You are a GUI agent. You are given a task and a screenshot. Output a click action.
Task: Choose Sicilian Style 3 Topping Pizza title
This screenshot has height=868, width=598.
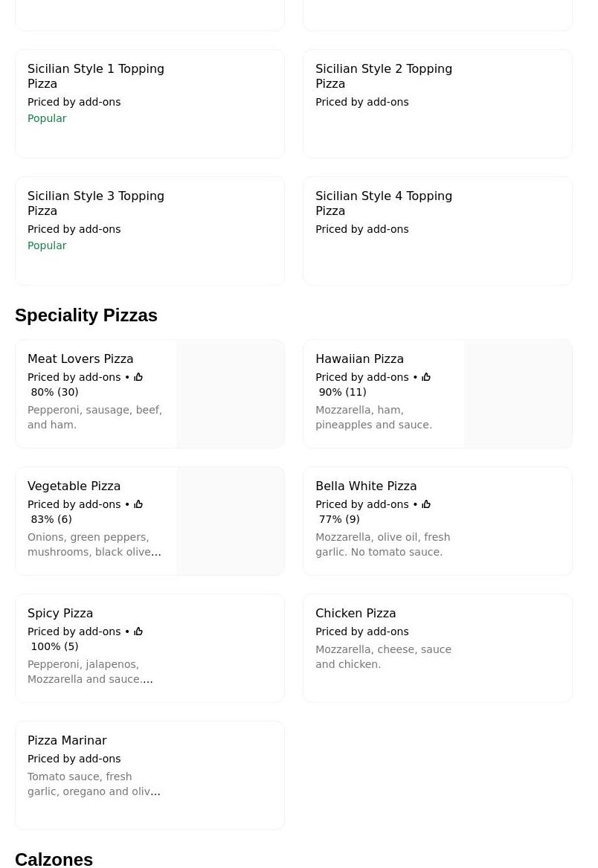(96, 203)
